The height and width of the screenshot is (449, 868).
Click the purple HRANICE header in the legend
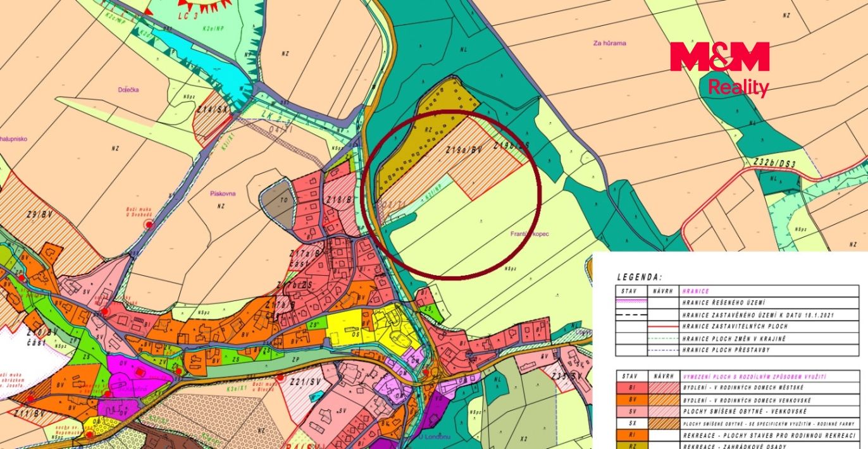pos(696,291)
